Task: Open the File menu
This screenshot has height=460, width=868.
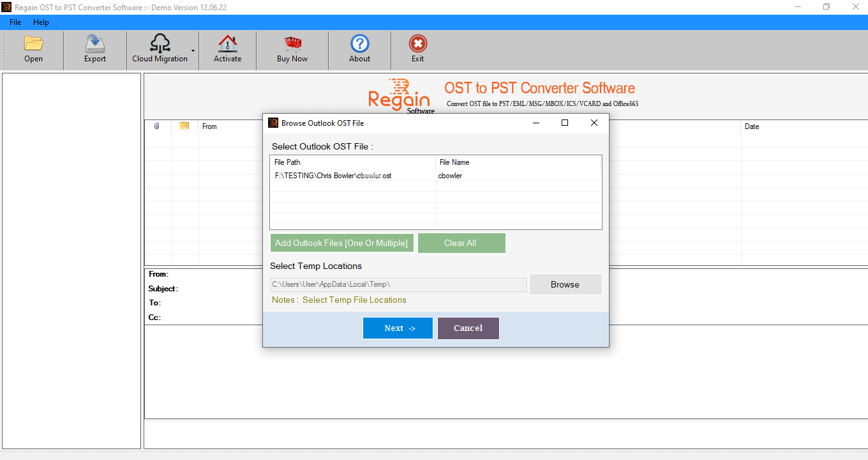Action: click(x=15, y=22)
